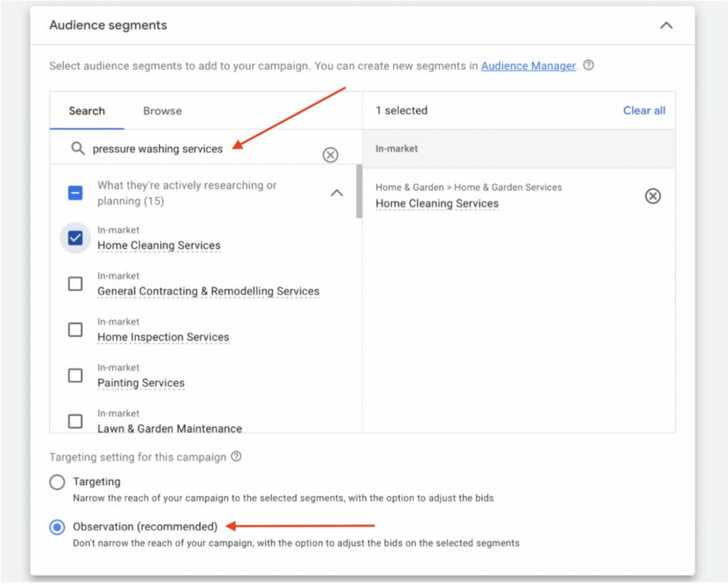Toggle the actively researching group checkbox
This screenshot has height=584, width=728.
[75, 192]
